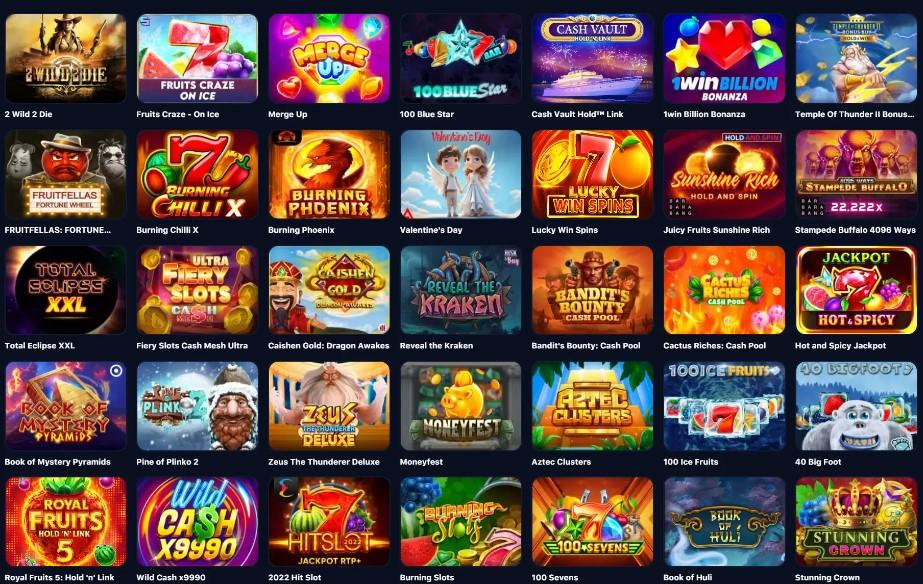The height and width of the screenshot is (584, 923).
Task: Open 1win Billion Bonanza game
Action: (x=724, y=58)
